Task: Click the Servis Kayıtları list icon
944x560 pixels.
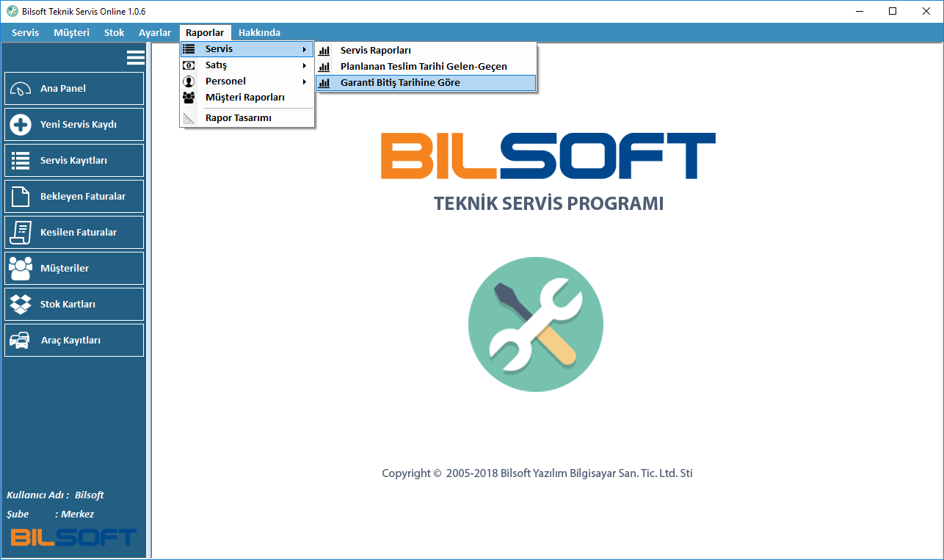Action: click(x=20, y=161)
